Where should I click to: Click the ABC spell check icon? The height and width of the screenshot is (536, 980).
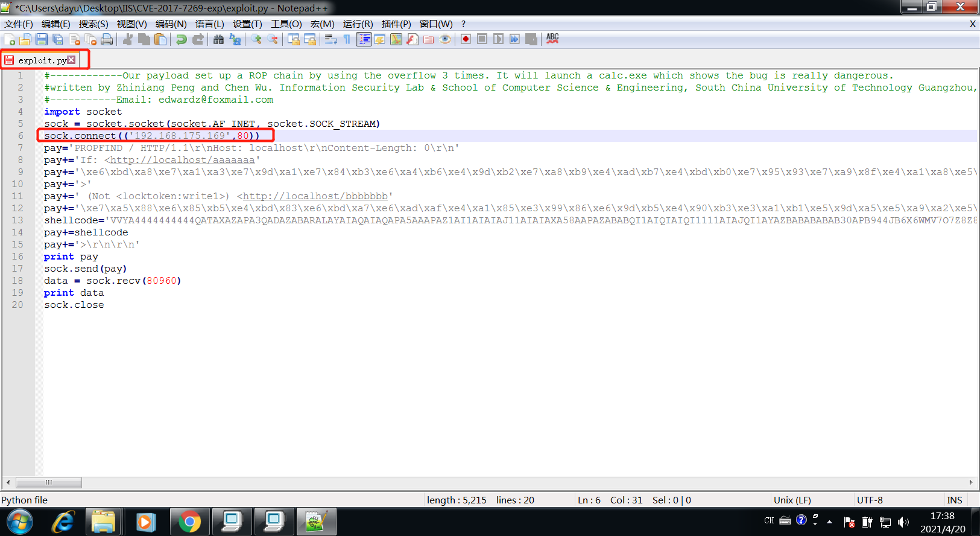[x=552, y=39]
